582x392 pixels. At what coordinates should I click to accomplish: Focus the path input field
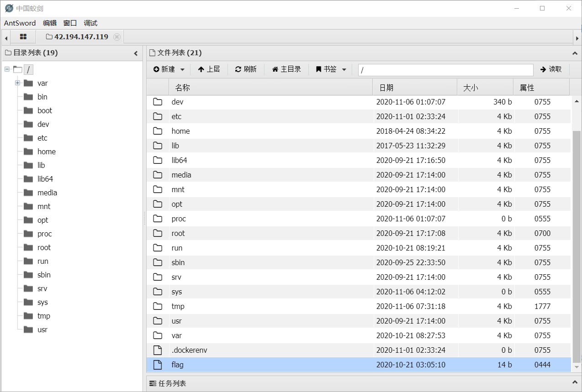[445, 70]
